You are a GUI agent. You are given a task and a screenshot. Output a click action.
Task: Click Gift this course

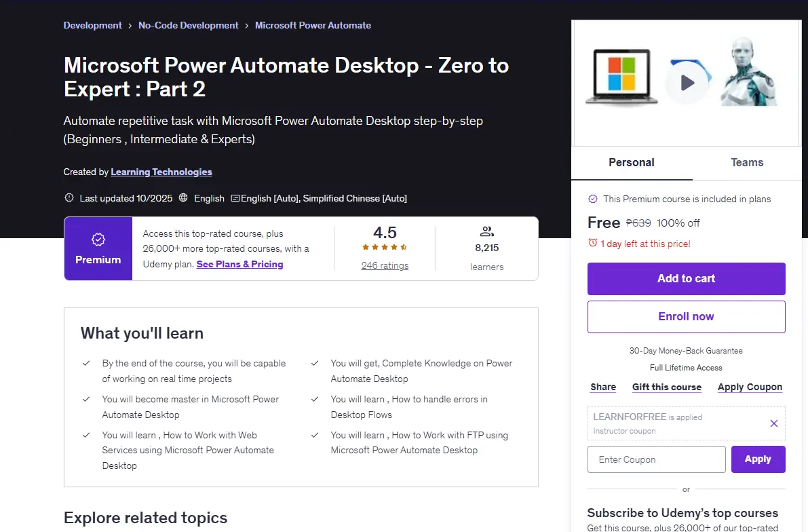coord(667,387)
